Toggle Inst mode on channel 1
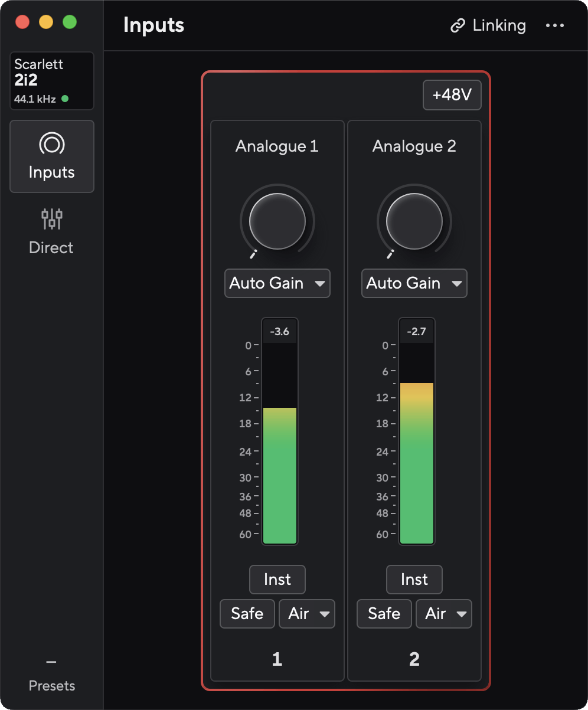Image resolution: width=588 pixels, height=710 pixels. click(277, 580)
